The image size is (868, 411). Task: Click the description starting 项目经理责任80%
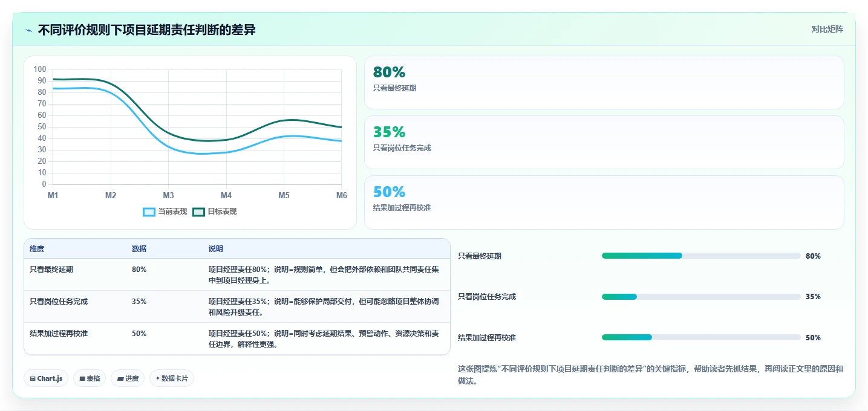pos(324,275)
